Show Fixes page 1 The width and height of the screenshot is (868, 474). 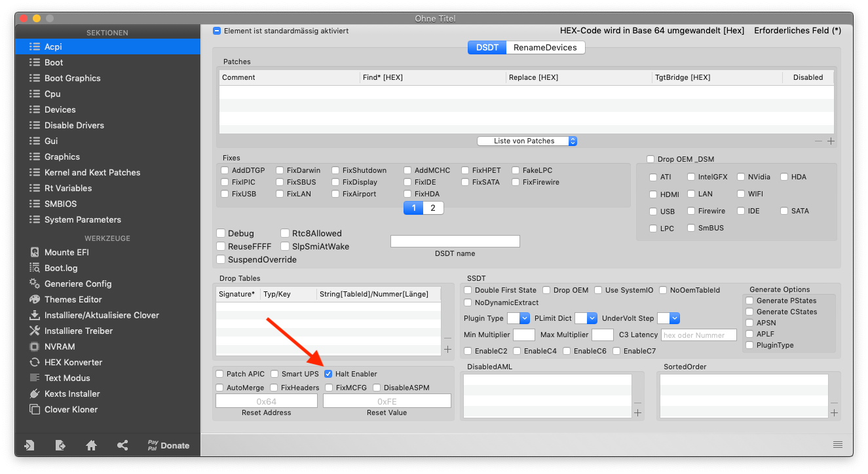pos(413,208)
